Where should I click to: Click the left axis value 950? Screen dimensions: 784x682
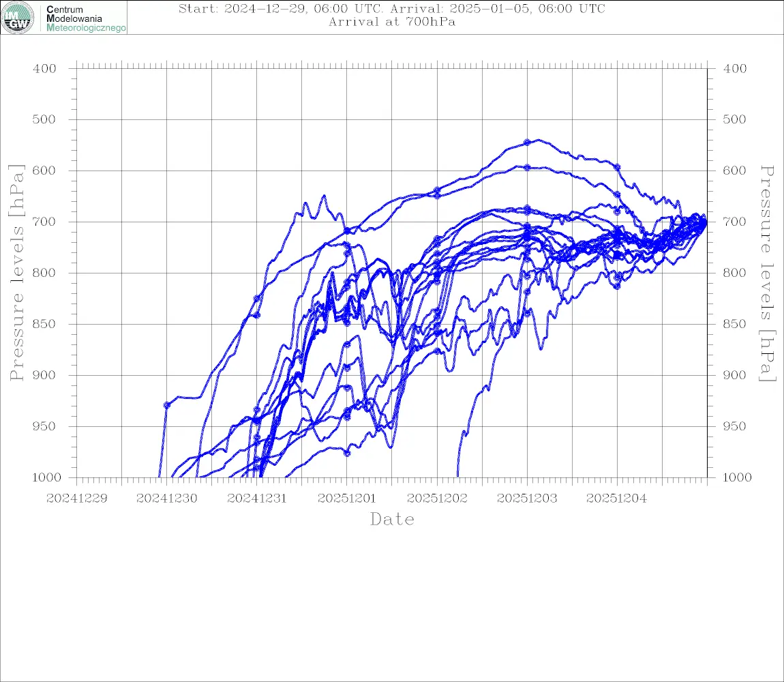(44, 426)
